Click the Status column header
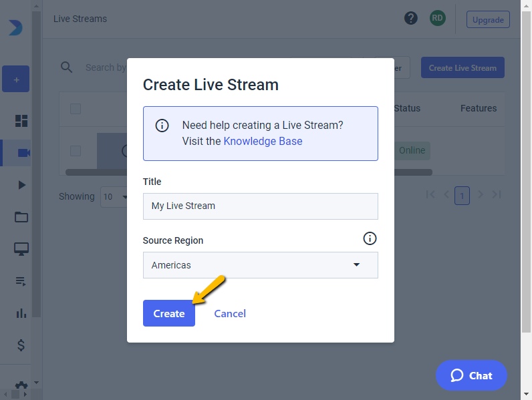532x400 pixels. pyautogui.click(x=407, y=108)
